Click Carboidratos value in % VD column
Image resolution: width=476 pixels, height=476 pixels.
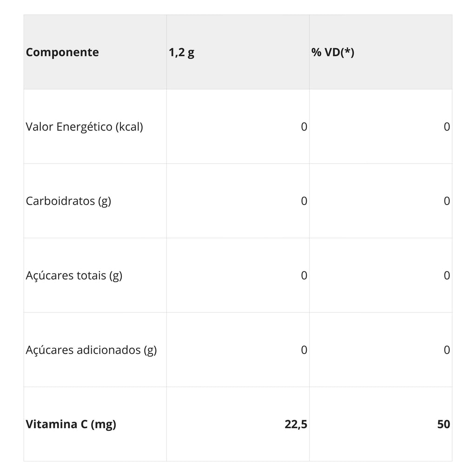click(x=447, y=201)
